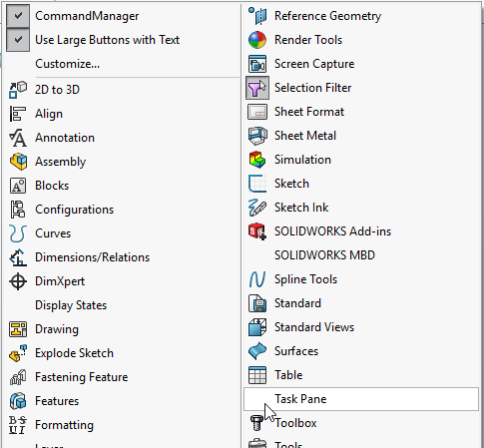Viewport: 484px width, 448px height.
Task: Click the Sheet Format icon
Action: click(257, 112)
